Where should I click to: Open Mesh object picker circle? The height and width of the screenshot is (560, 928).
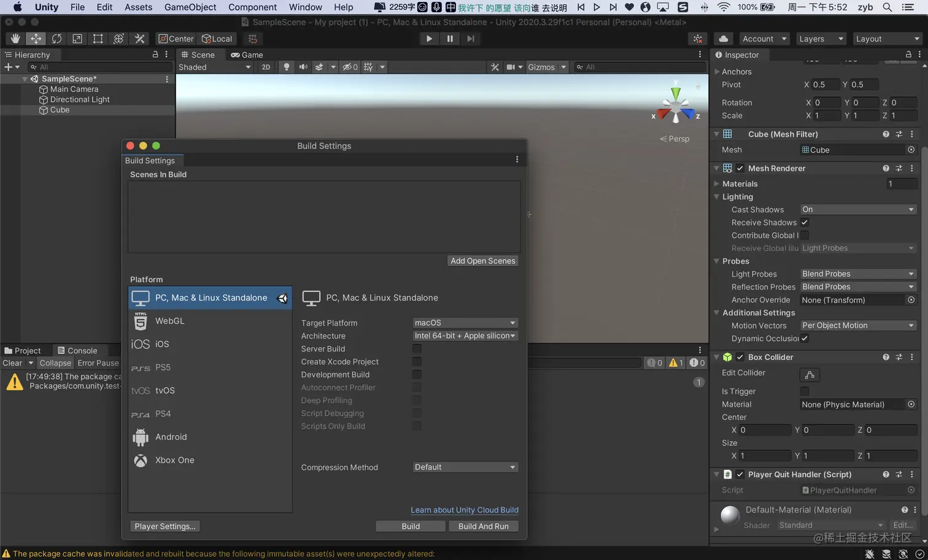911,150
